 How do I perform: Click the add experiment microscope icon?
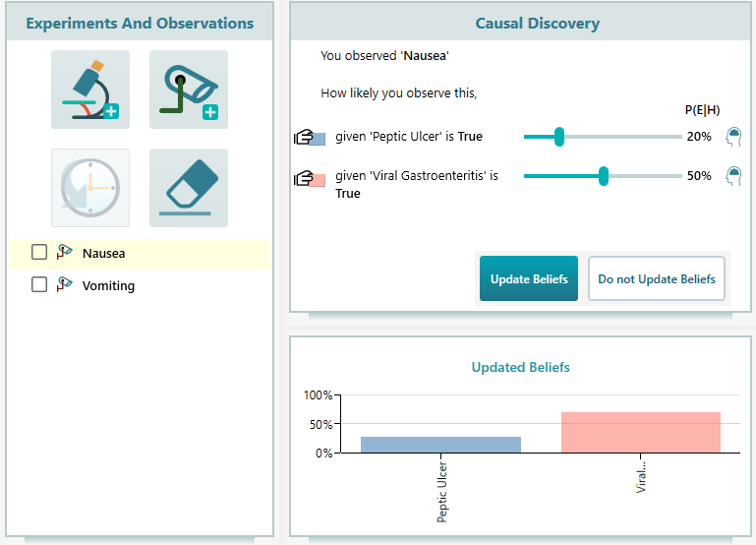point(90,90)
